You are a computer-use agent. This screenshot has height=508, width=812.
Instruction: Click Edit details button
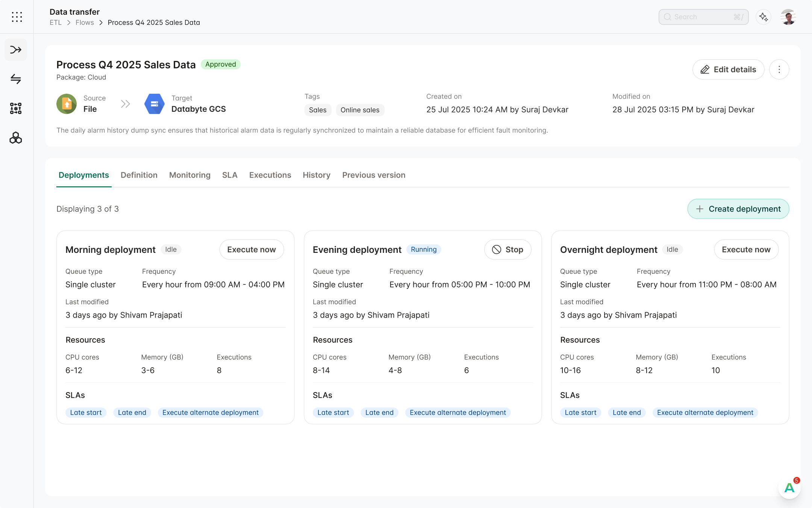pos(728,70)
